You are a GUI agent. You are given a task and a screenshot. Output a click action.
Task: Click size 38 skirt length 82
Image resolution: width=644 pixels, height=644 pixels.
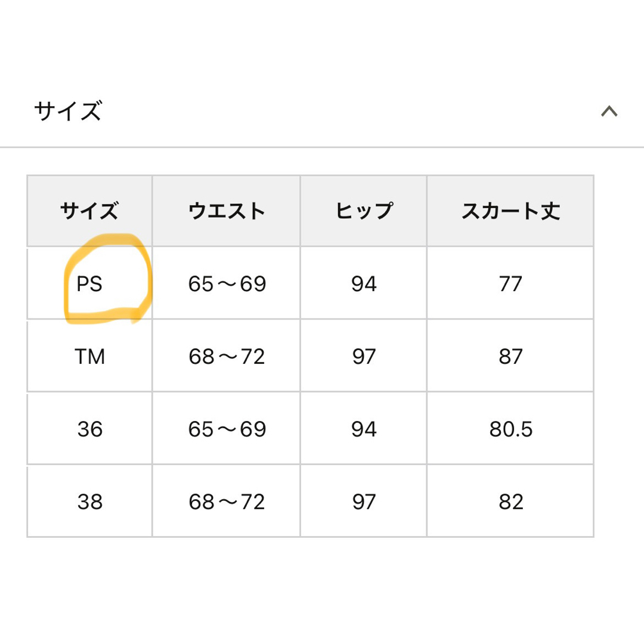tap(510, 501)
